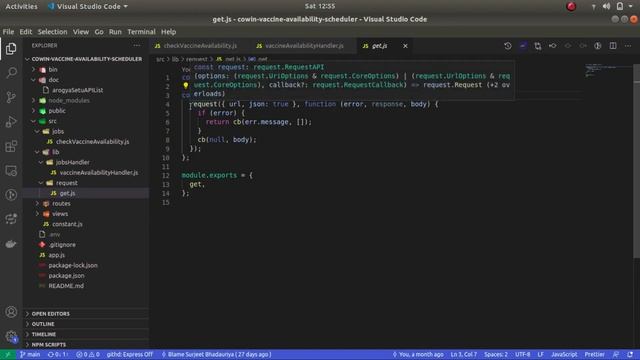Change the JavaScript language mode

coord(564,354)
